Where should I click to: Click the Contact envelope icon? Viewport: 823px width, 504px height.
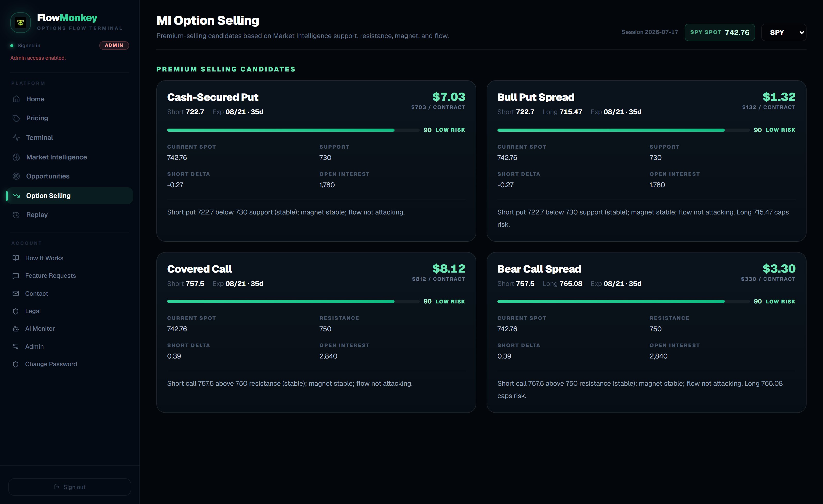[16, 294]
